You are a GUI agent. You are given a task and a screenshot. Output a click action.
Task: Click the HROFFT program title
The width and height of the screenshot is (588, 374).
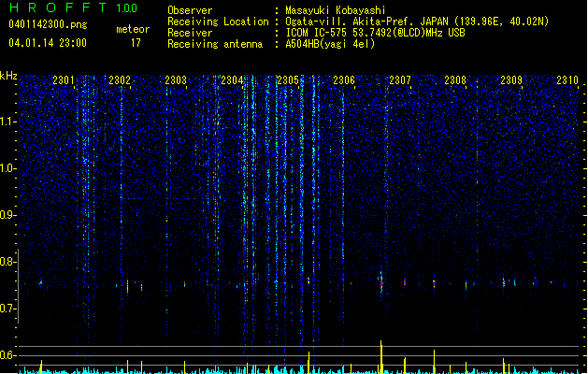58,7
